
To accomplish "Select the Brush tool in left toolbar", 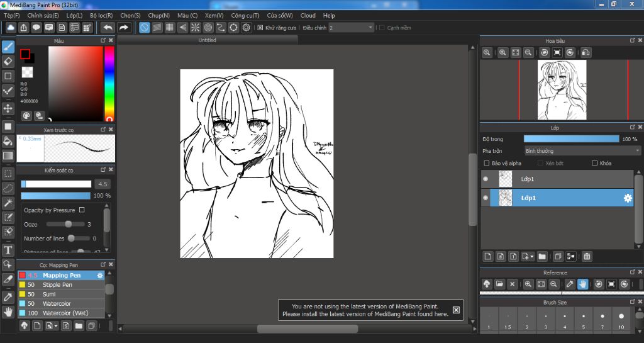I will point(8,47).
